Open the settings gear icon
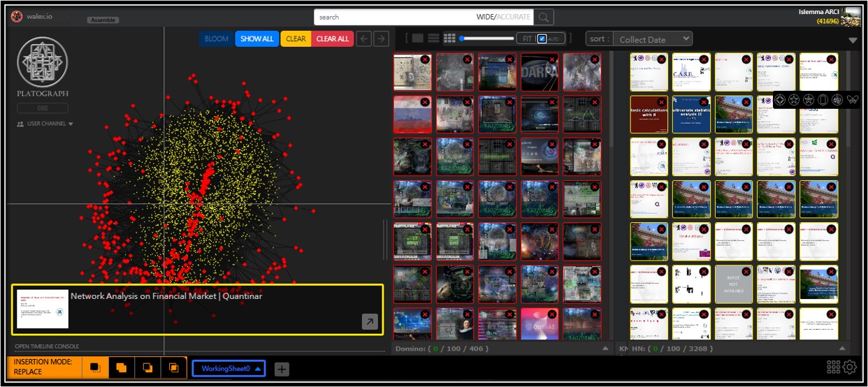This screenshot has width=868, height=387. [850, 367]
